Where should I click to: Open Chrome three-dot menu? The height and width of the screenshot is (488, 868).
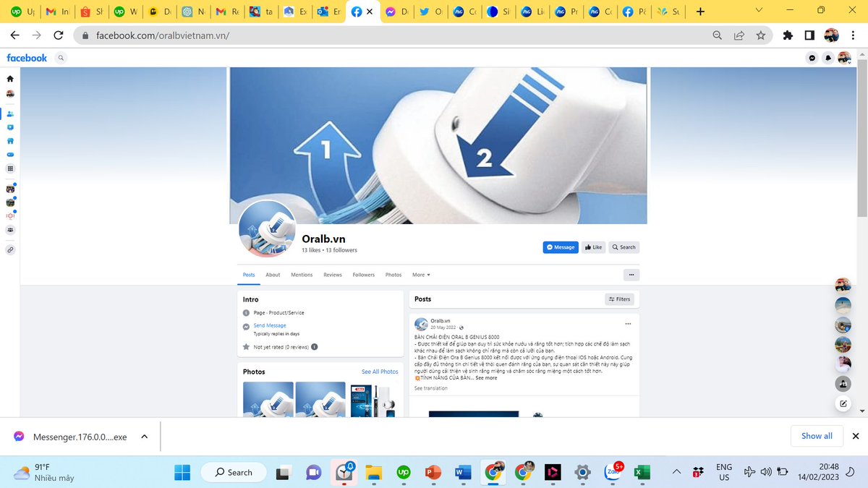pos(854,35)
